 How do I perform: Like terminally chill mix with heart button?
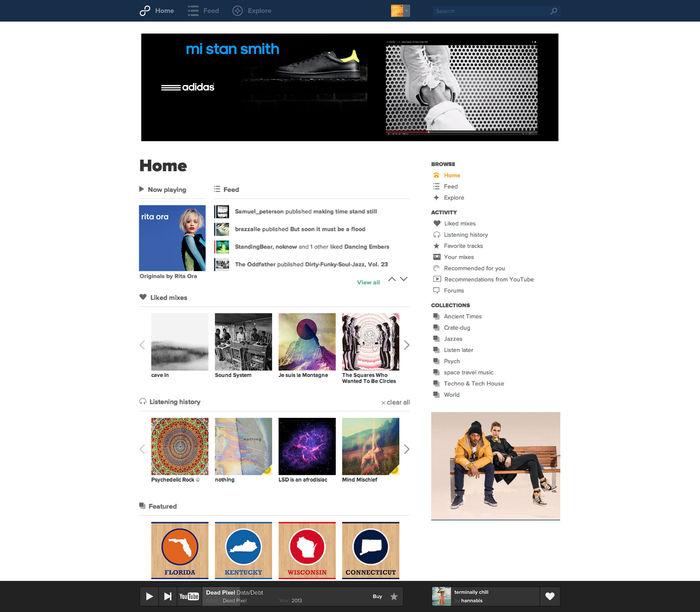pos(550,596)
